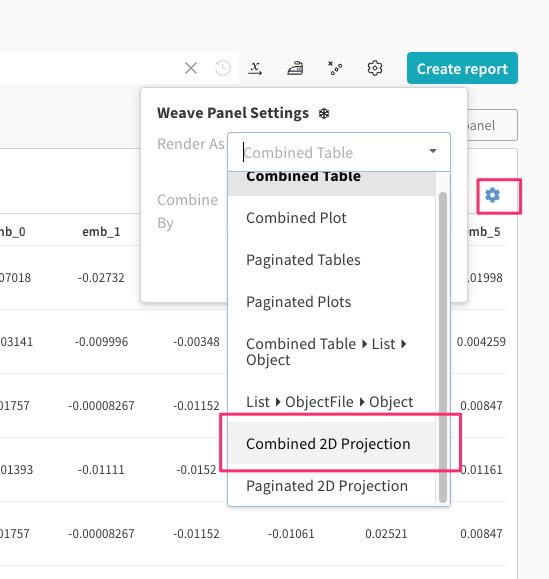Click the cell with value -0.02732
This screenshot has height=579, width=549.
pyautogui.click(x=101, y=278)
